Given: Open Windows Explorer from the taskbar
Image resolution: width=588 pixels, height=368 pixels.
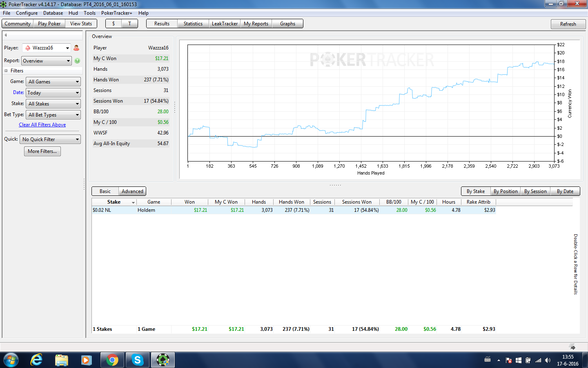Looking at the screenshot, I should click(61, 360).
